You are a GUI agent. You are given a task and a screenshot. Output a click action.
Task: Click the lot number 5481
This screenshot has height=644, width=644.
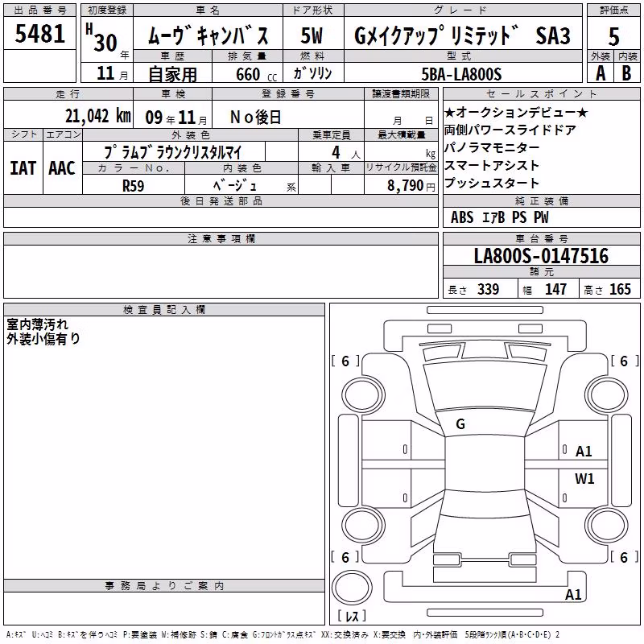click(x=39, y=34)
